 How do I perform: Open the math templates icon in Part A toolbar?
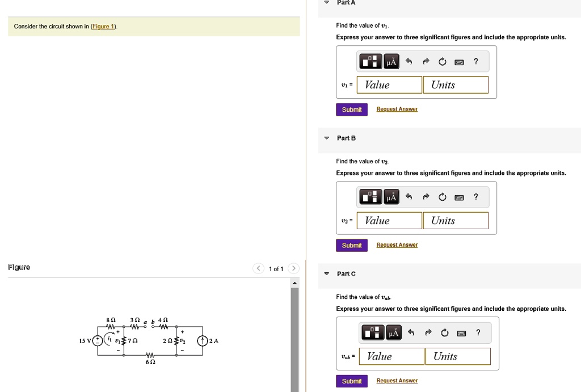(371, 61)
